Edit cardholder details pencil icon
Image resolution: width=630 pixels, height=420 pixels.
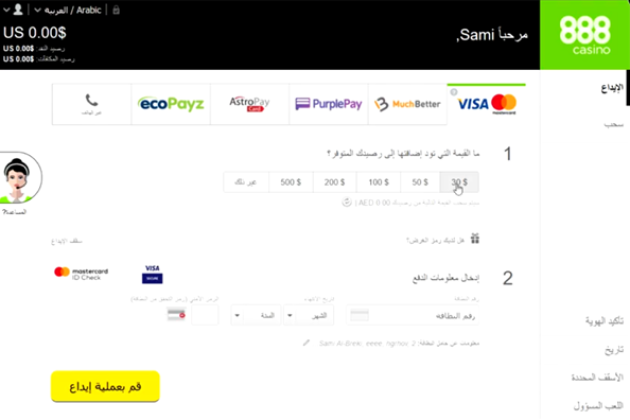pyautogui.click(x=306, y=343)
